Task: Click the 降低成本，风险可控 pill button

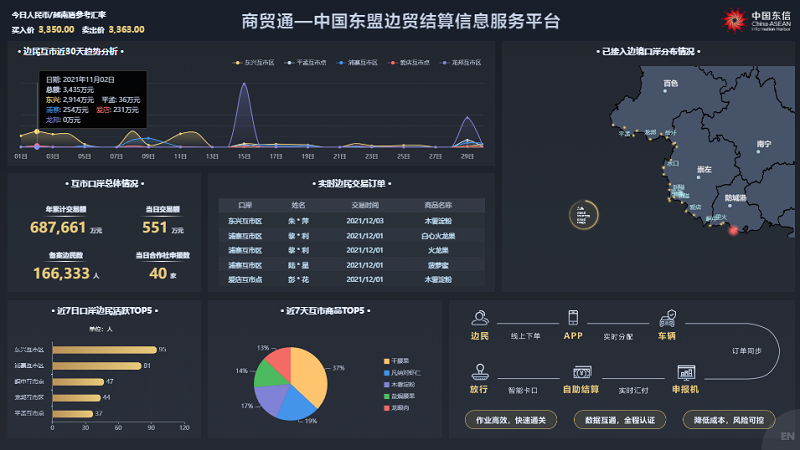Action: (729, 420)
